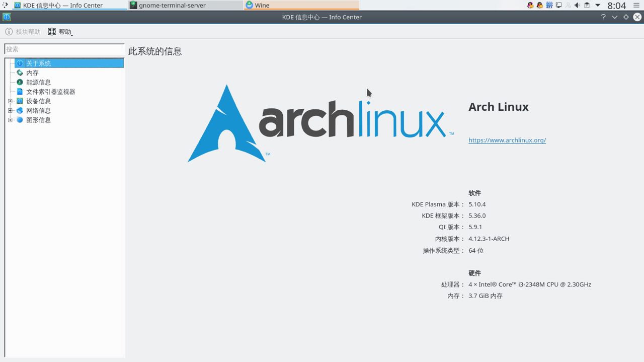This screenshot has width=644, height=362.
Task: Expand the 图形信息 tree branch
Action: pos(10,120)
